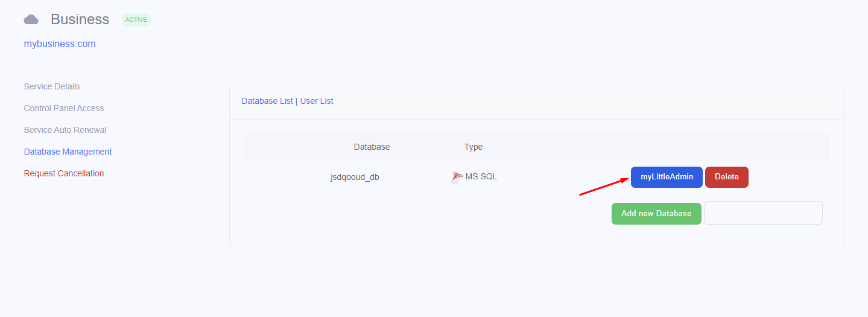Viewport: 868px width, 317px height.
Task: Switch to the Database List tab
Action: (x=267, y=101)
